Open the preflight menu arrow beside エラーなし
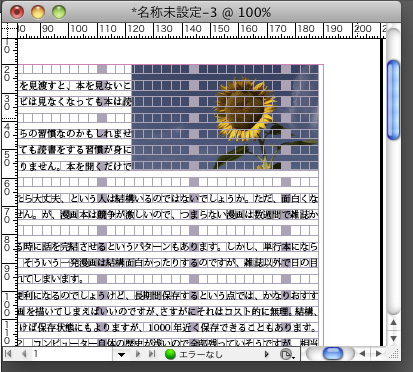Image resolution: width=413 pixels, height=372 pixels. coord(266,354)
